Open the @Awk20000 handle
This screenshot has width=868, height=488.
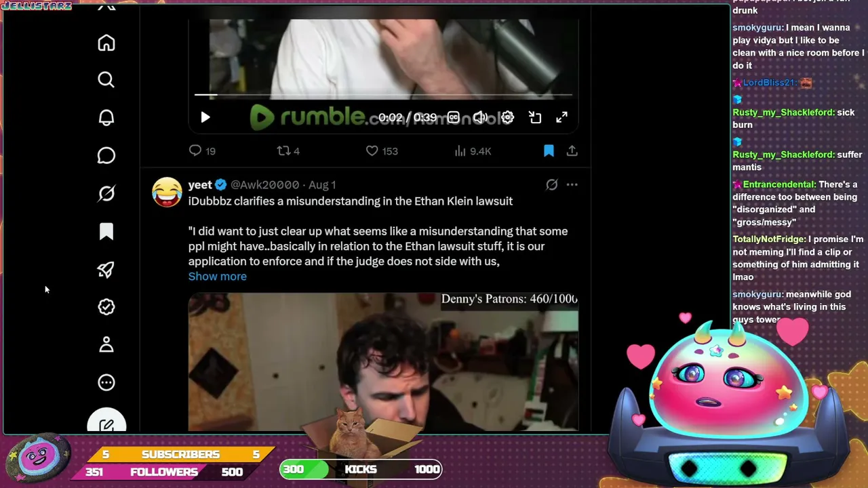pos(264,184)
